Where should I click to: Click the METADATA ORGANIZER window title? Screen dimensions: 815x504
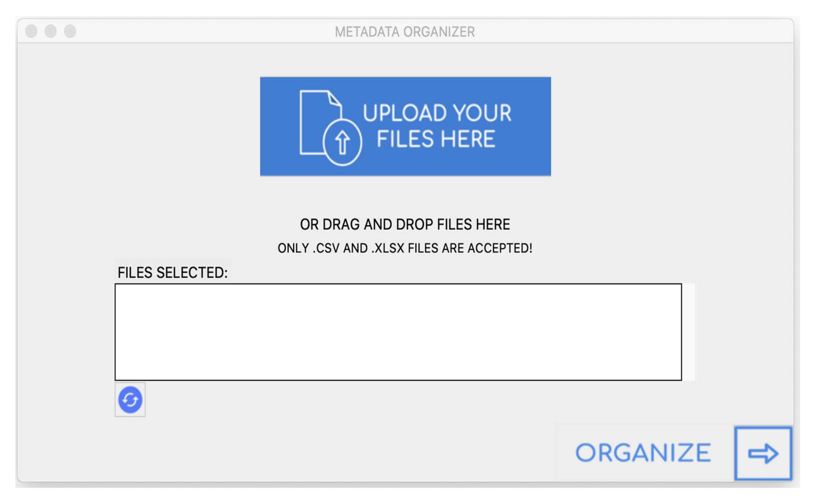pos(405,32)
